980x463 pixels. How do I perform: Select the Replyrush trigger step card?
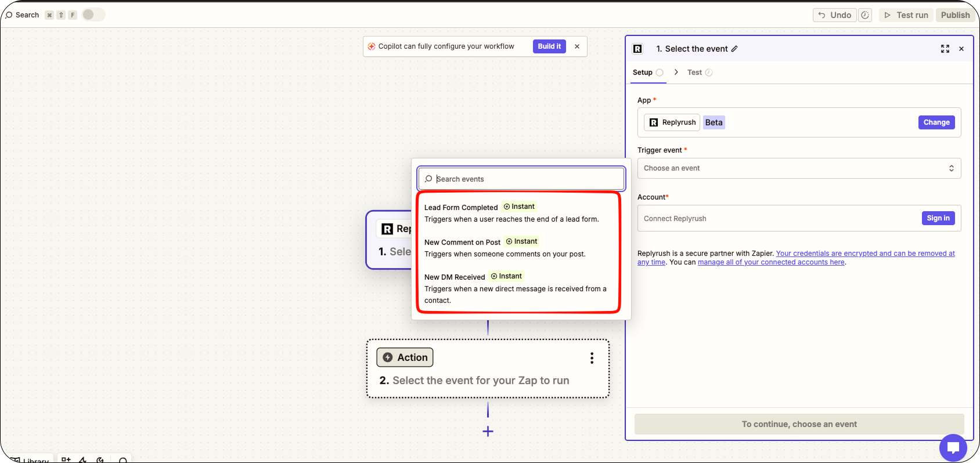pos(389,240)
